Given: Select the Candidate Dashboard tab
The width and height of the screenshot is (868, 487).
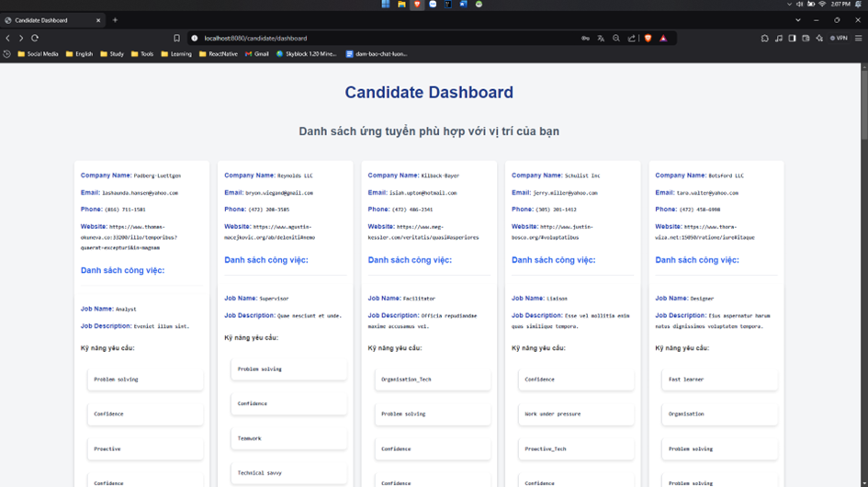Looking at the screenshot, I should (52, 20).
